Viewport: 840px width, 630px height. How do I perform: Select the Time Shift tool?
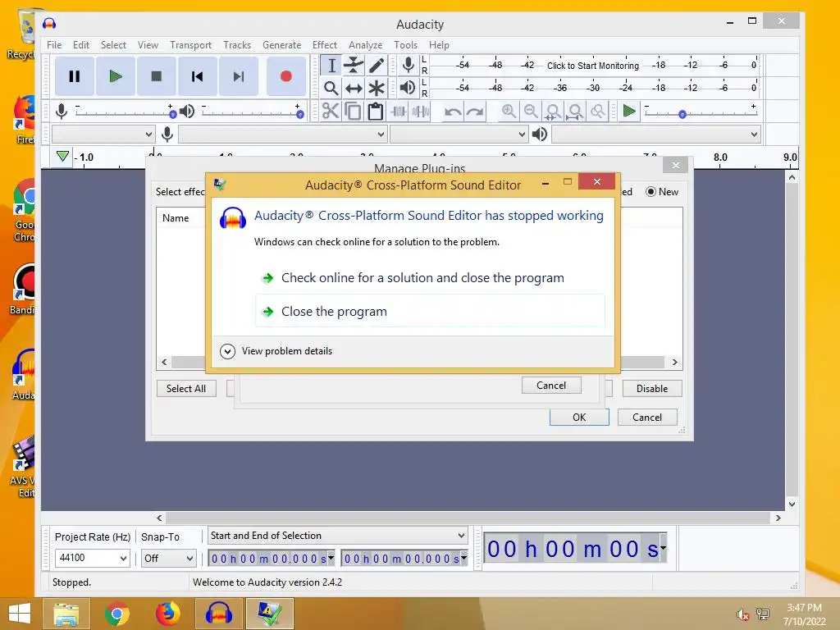[x=354, y=88]
